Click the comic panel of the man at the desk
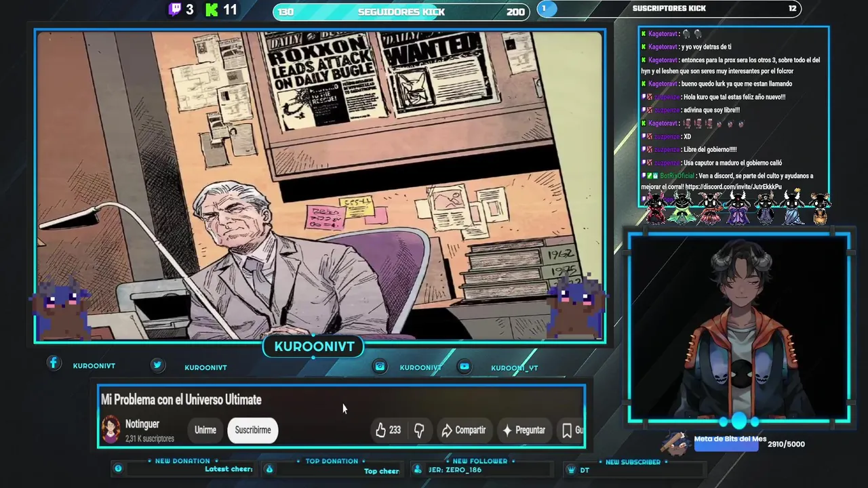This screenshot has width=868, height=488. (x=319, y=185)
